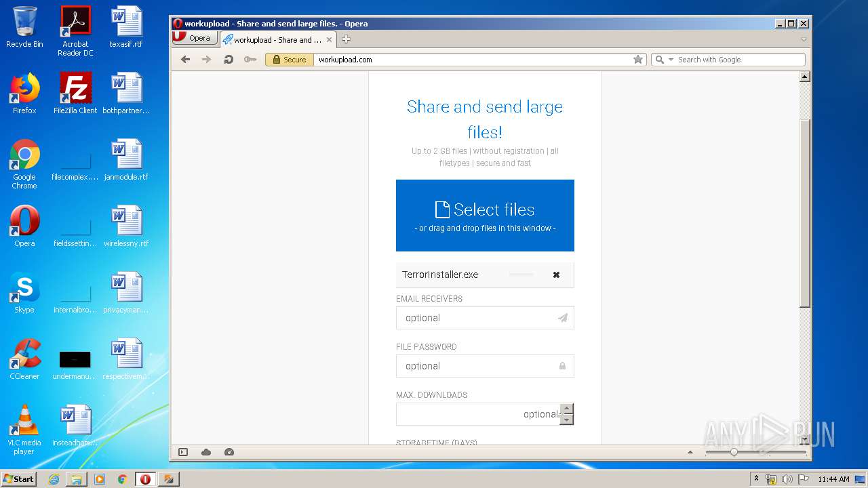Increase Max. Downloads with up stepper
The width and height of the screenshot is (868, 488).
[x=567, y=409]
